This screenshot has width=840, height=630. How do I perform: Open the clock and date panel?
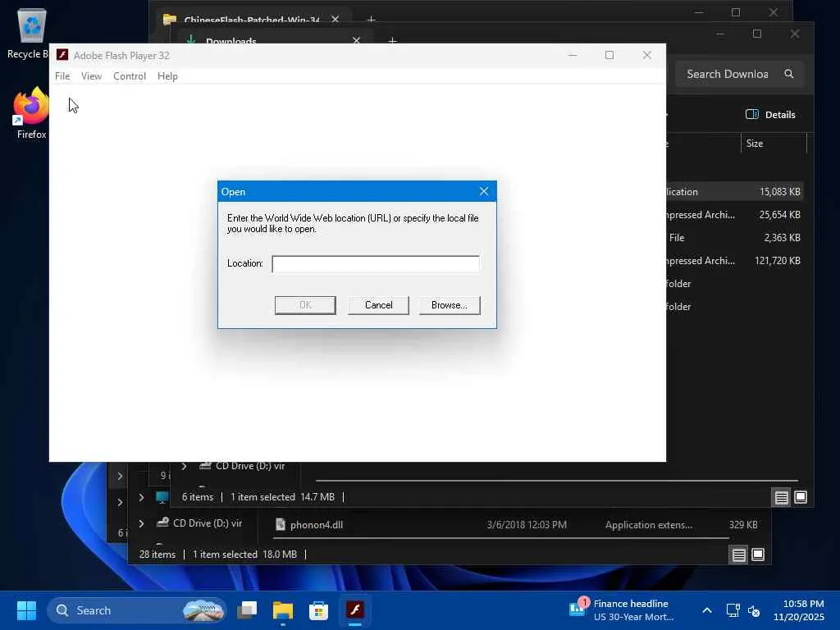(799, 610)
